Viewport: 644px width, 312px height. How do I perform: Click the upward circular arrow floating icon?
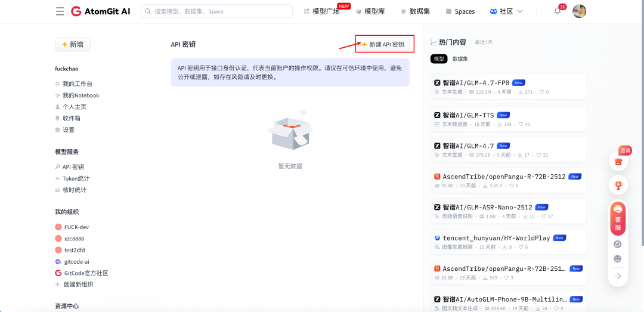coord(618,244)
